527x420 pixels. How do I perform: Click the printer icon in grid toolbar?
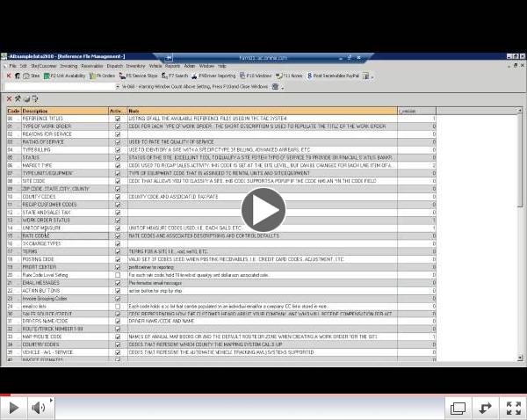click(27, 99)
